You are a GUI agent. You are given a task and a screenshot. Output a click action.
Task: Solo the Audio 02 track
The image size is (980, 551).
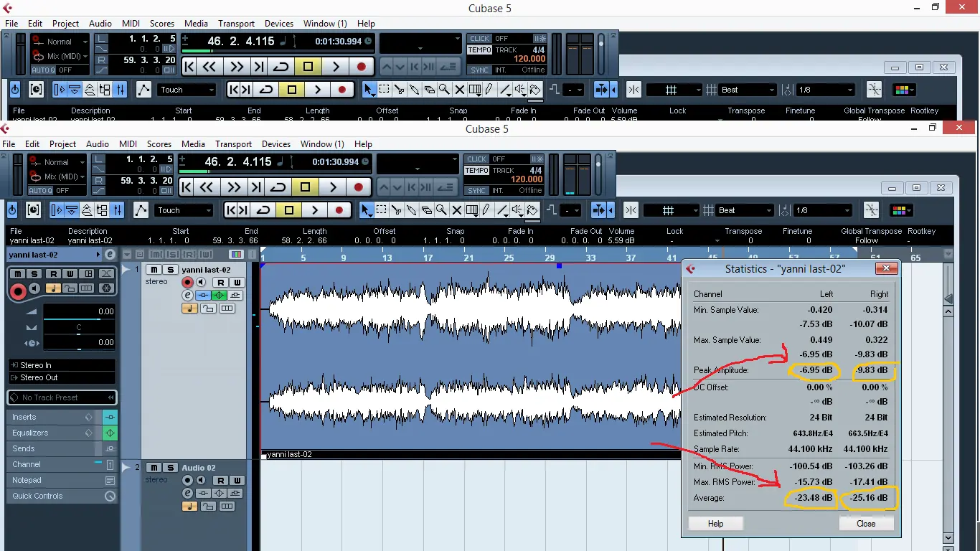[170, 468]
